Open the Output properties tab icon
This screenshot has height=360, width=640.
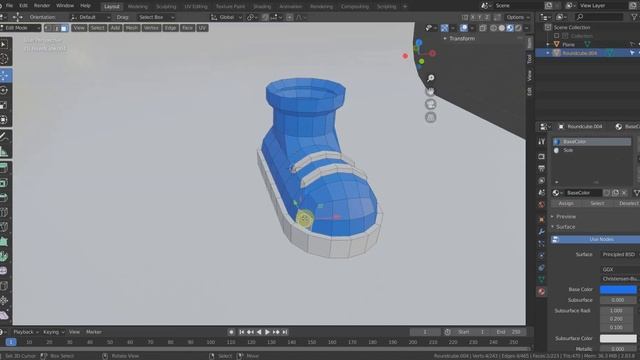point(542,168)
